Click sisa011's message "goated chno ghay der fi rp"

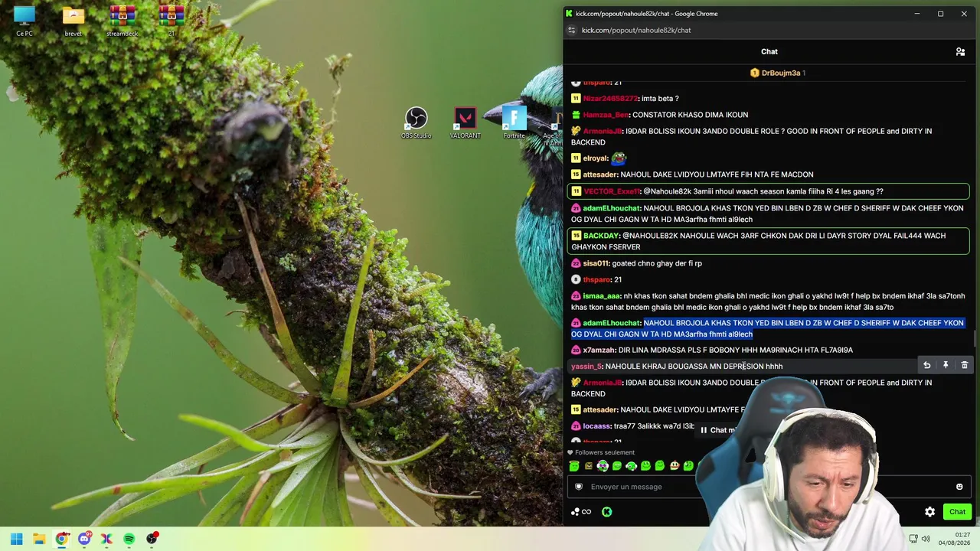click(657, 263)
